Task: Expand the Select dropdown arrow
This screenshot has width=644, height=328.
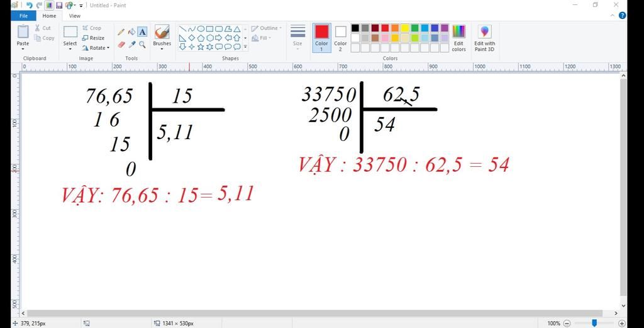Action: 70,49
